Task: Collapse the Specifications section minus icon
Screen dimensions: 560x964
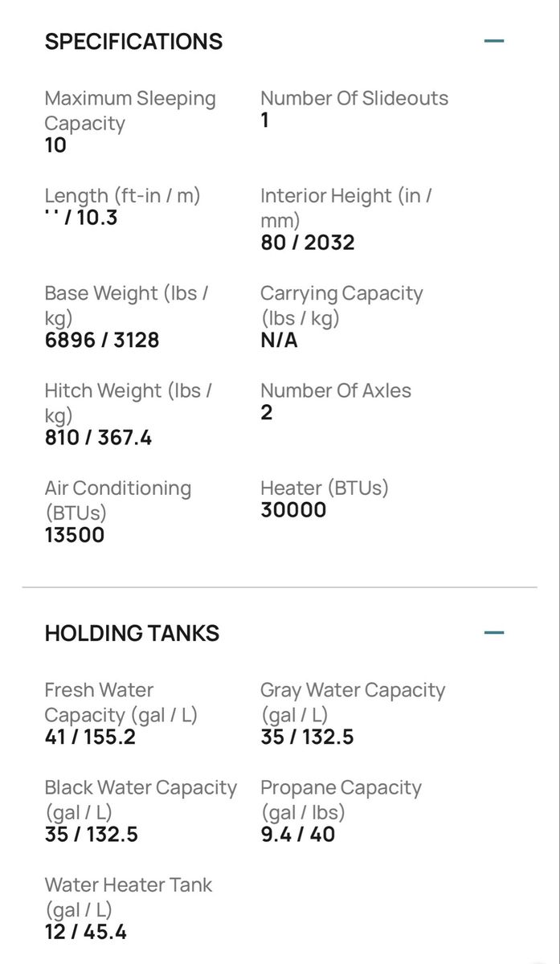Action: tap(494, 40)
